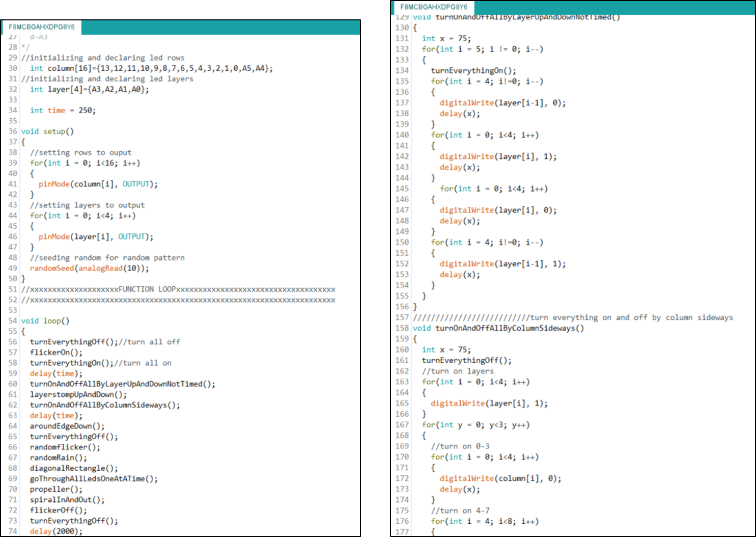Select the file tab above the turnOnAndOffAllByLayerUpAndDownNotTimed code
The image size is (756, 537).
433,7
